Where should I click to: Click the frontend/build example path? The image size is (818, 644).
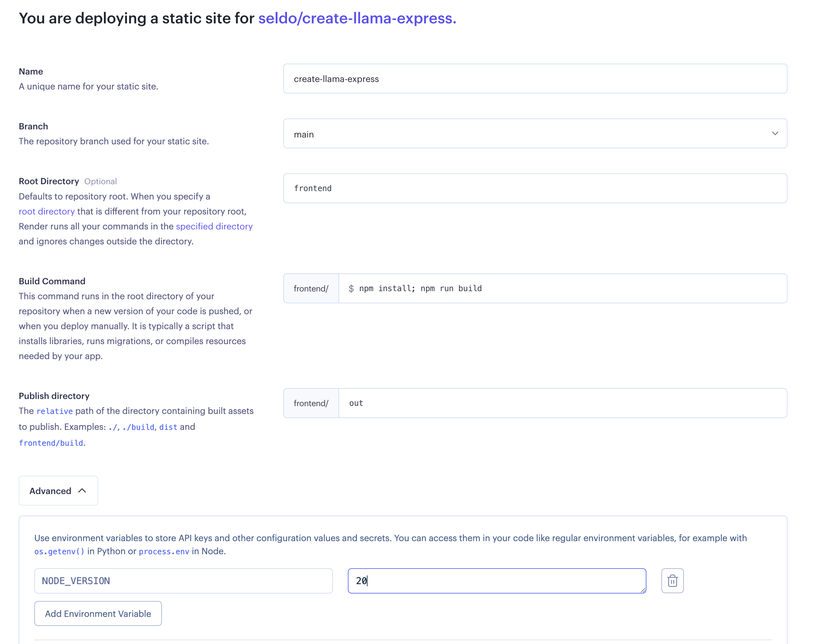click(51, 443)
